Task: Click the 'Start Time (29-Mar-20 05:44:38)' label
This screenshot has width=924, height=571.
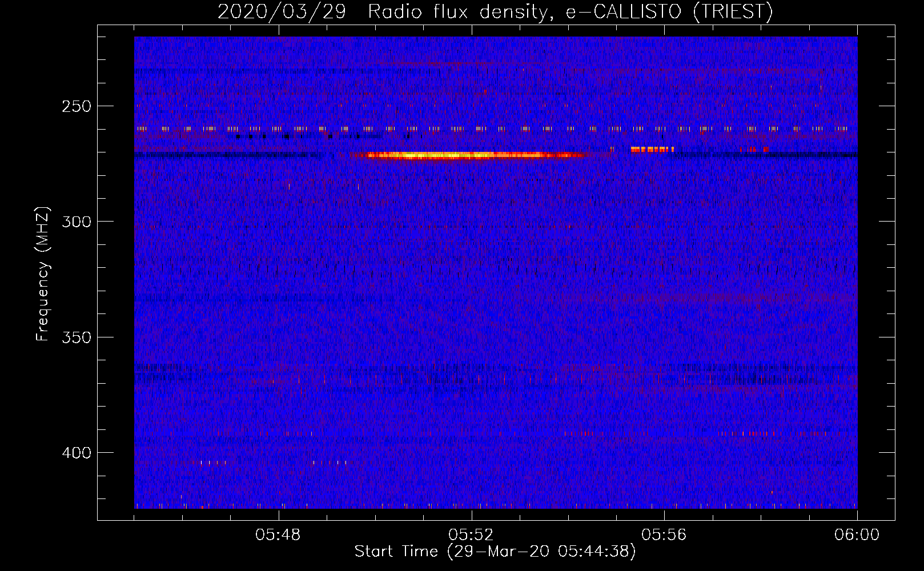Action: point(495,552)
